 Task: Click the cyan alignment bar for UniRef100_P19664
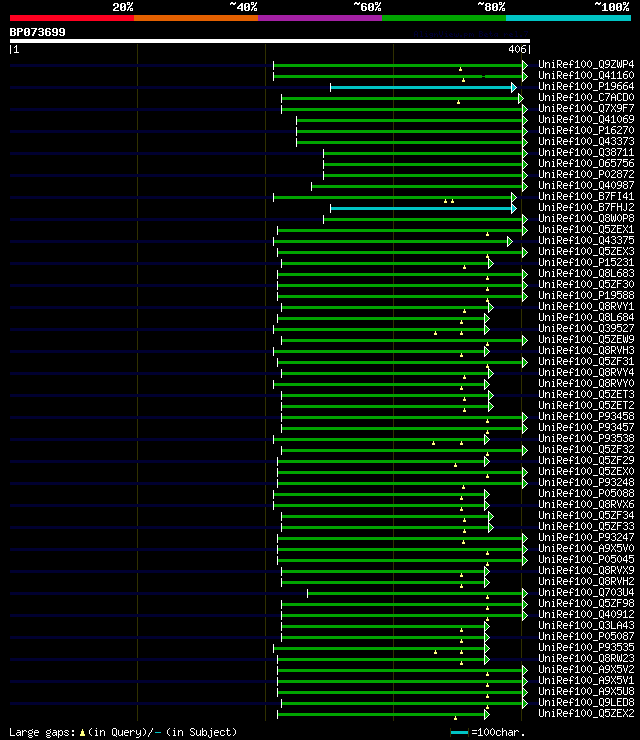coord(421,87)
